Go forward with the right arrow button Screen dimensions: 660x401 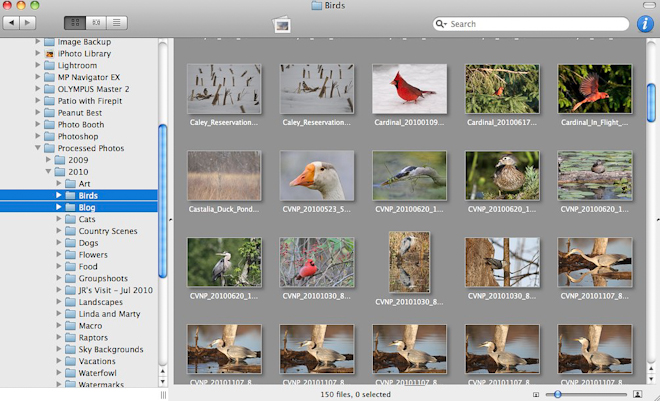pyautogui.click(x=28, y=23)
